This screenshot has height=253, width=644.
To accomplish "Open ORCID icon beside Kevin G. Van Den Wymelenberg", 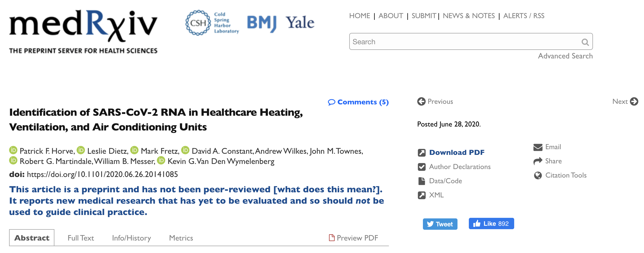I will [161, 160].
